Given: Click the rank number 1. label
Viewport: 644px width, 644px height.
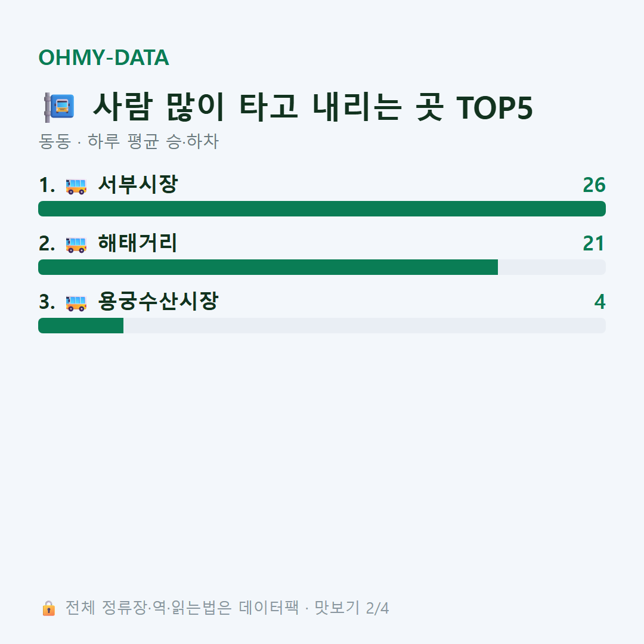Looking at the screenshot, I should (47, 185).
